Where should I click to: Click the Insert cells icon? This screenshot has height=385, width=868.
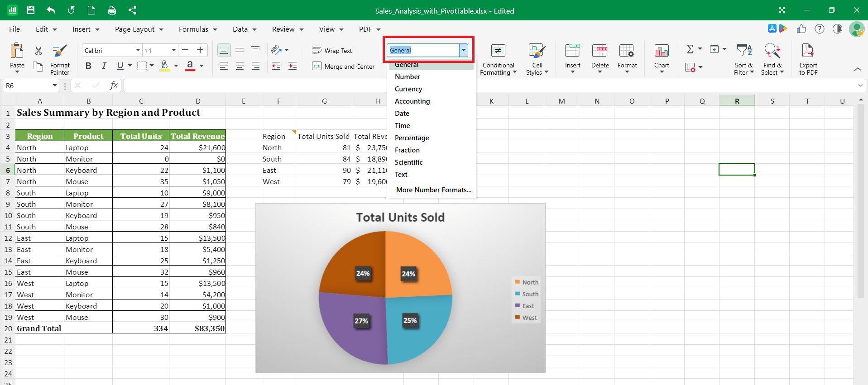[572, 51]
